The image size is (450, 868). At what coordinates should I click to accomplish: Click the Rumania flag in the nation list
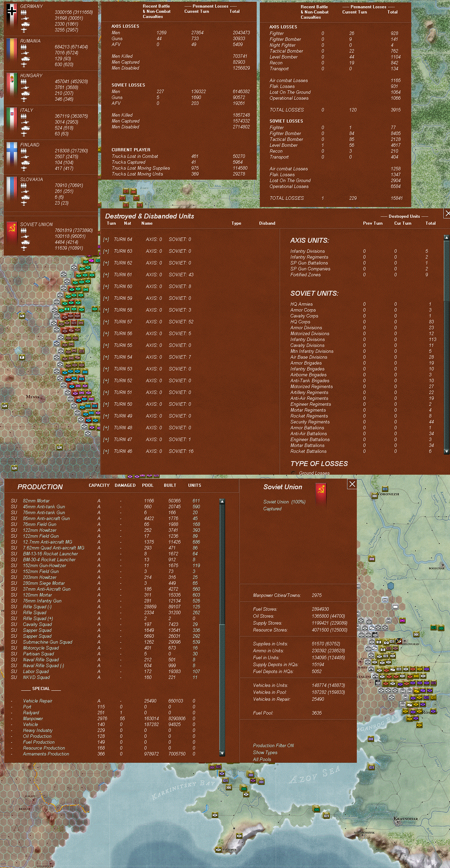(x=12, y=50)
